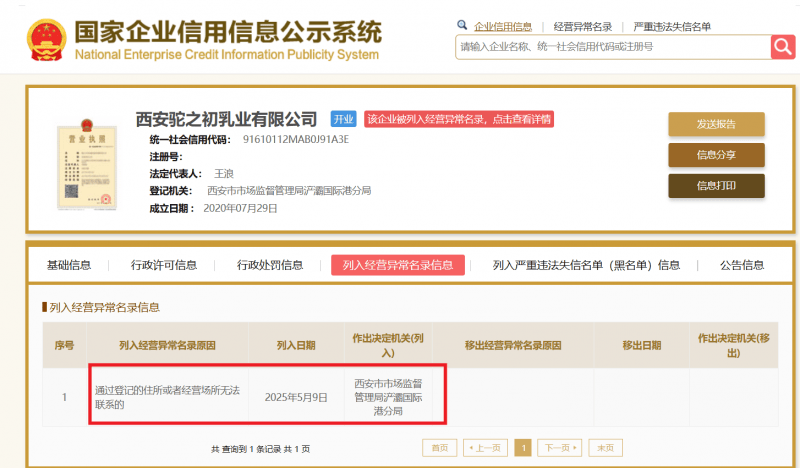The width and height of the screenshot is (800, 468).
Task: Click the red abnormal-operation notice badge
Action: (459, 119)
